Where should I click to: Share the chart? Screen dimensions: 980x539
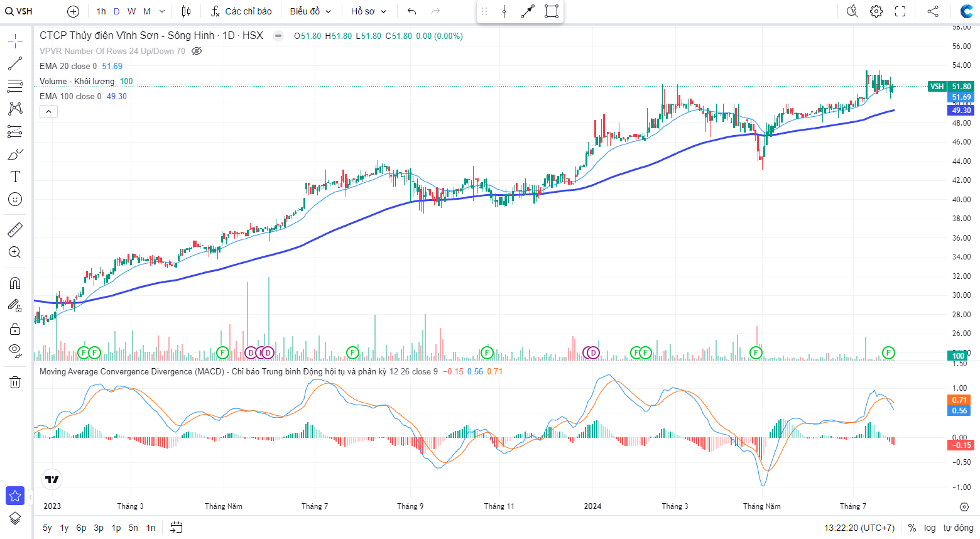click(933, 11)
